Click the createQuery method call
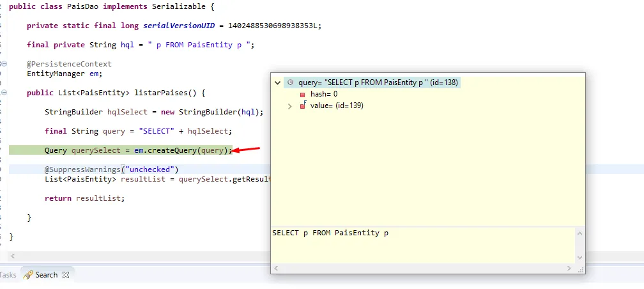 [x=172, y=150]
